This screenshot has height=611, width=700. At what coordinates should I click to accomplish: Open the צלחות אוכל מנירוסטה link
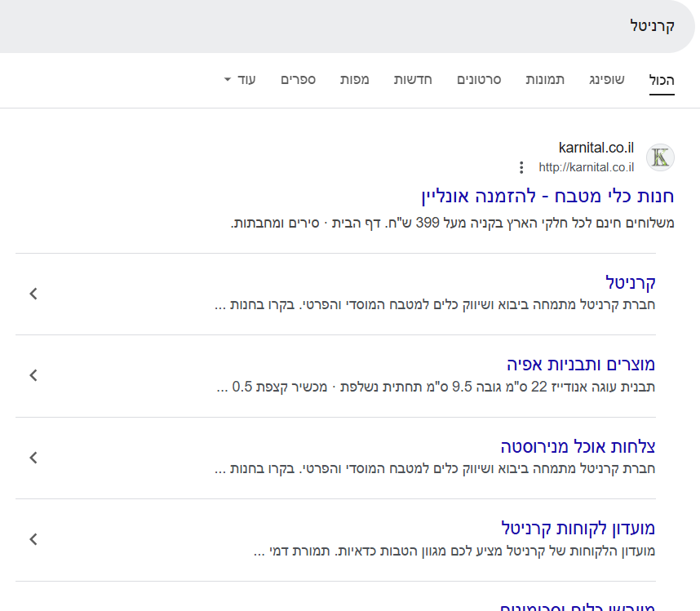(578, 446)
